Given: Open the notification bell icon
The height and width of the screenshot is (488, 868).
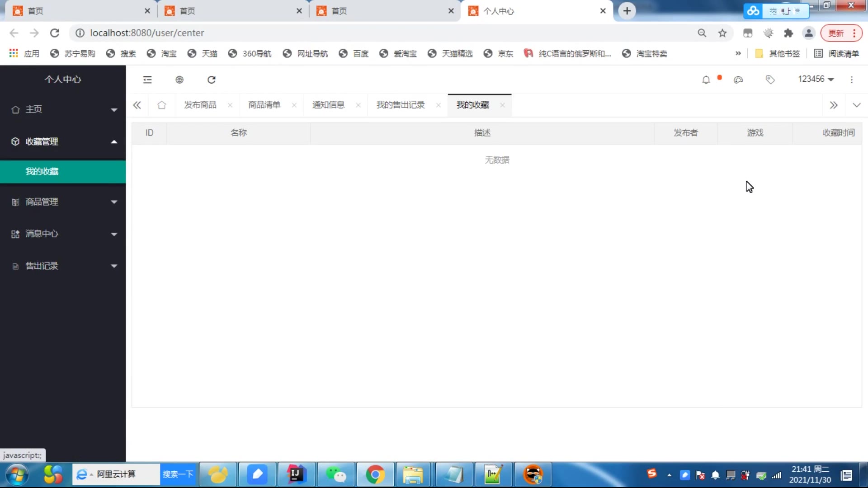Looking at the screenshot, I should coord(706,80).
